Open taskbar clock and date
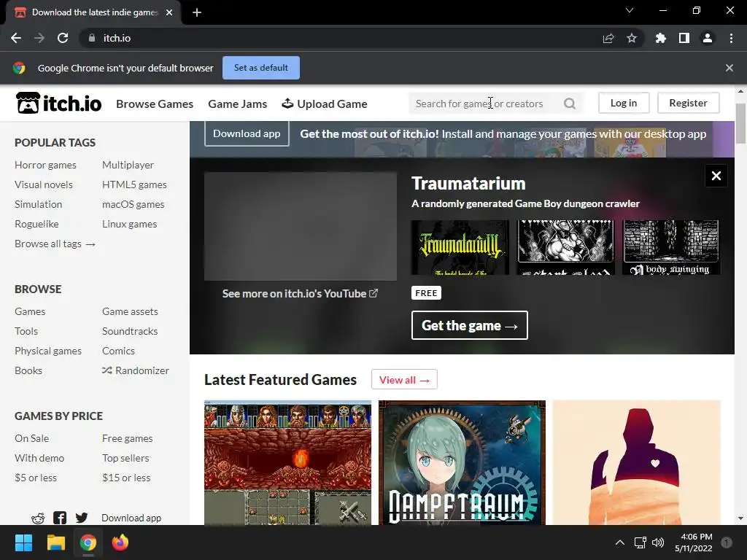Image resolution: width=747 pixels, height=560 pixels. tap(693, 542)
